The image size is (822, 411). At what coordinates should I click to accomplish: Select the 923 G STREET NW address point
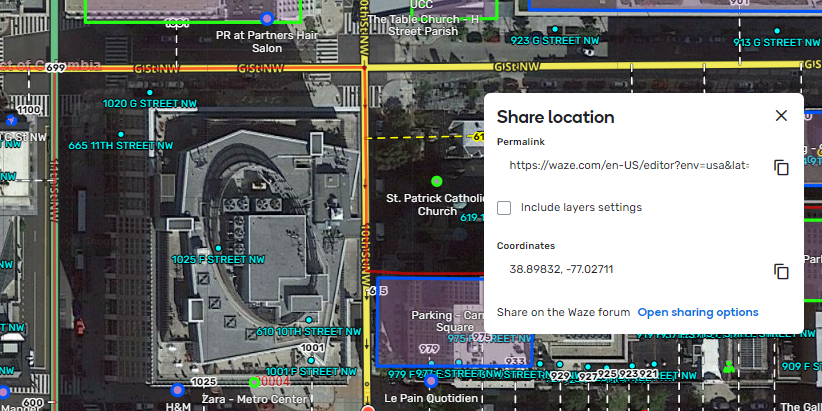coord(555,29)
